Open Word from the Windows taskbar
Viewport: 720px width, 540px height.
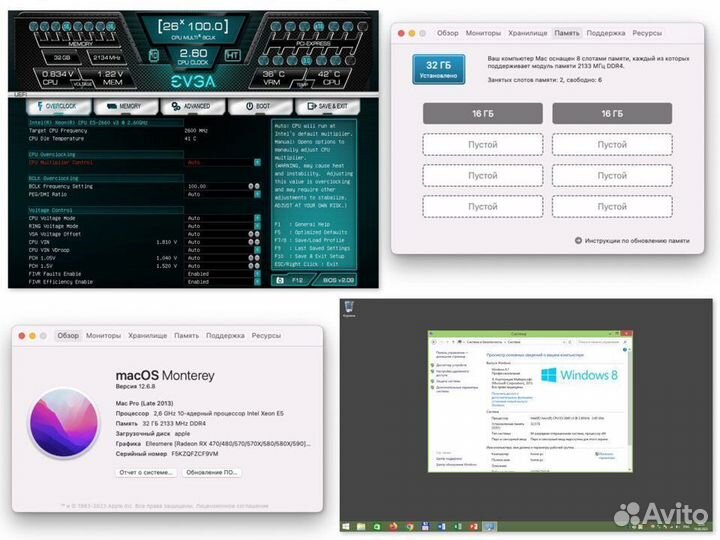441,527
